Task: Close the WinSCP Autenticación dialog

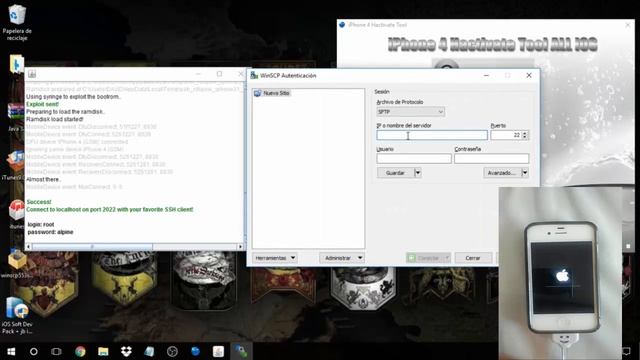Action: tap(529, 76)
